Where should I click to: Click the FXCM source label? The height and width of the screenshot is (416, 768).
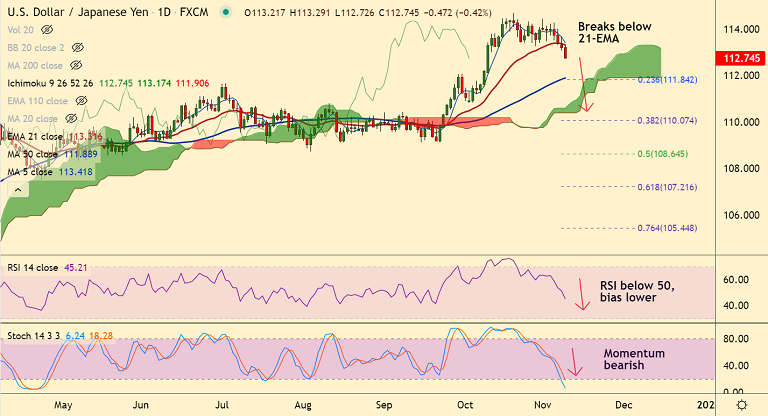click(194, 12)
